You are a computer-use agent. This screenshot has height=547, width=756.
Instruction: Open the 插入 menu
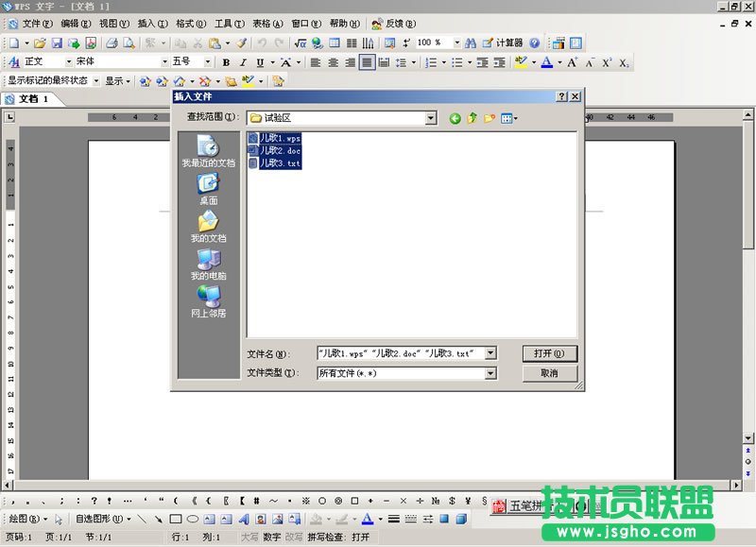152,23
